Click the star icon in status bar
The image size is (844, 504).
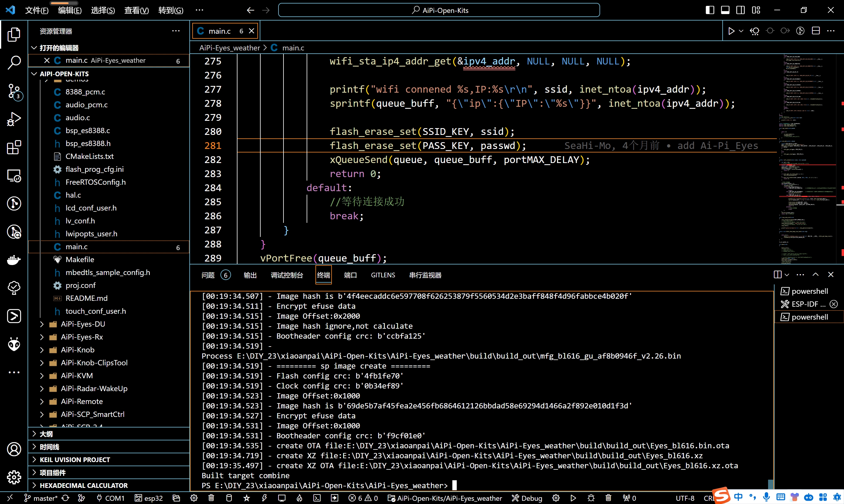[x=247, y=498]
